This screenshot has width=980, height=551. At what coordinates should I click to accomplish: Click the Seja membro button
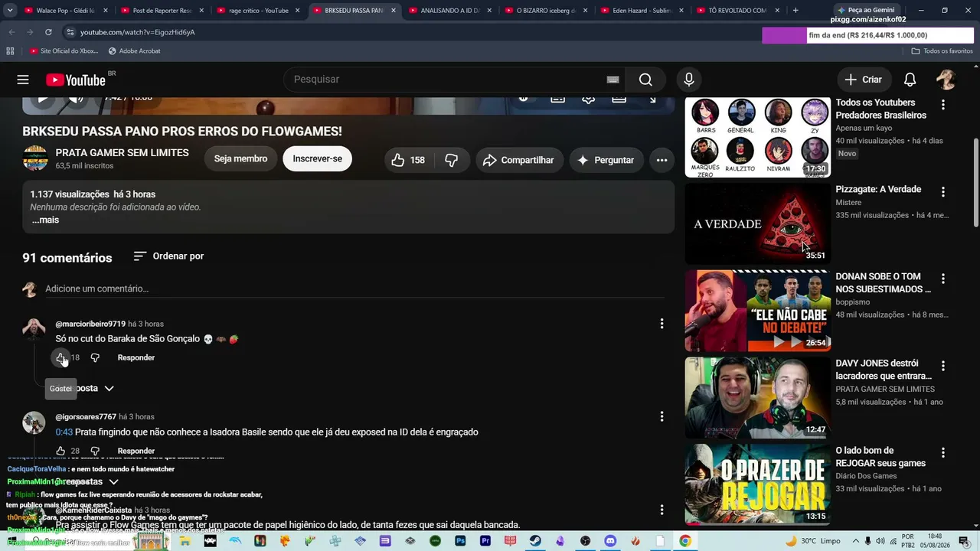point(240,158)
